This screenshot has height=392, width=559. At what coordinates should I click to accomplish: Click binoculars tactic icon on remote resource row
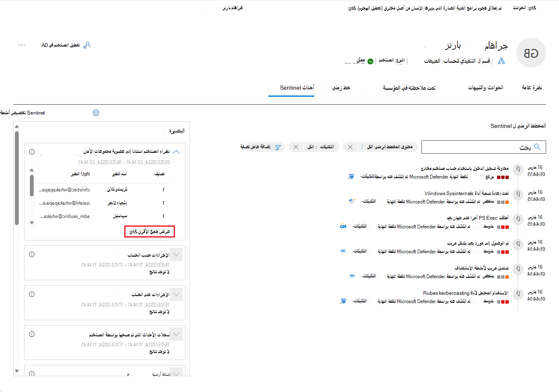click(x=343, y=251)
